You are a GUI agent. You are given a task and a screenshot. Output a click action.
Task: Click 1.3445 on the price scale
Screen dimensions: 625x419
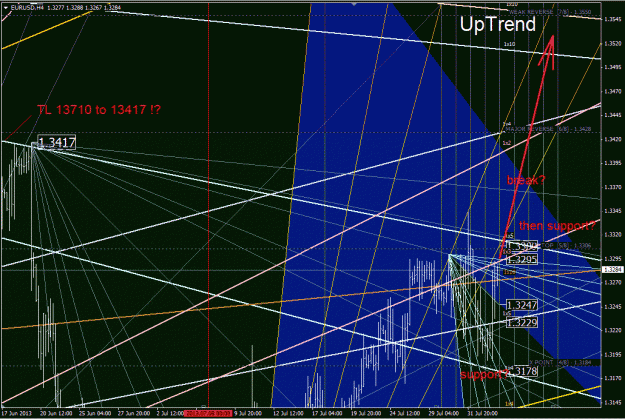[x=613, y=115]
